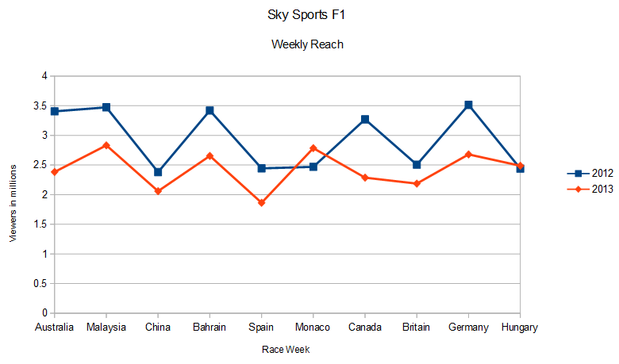Select the "Weekly Reach" subtitle

[307, 44]
